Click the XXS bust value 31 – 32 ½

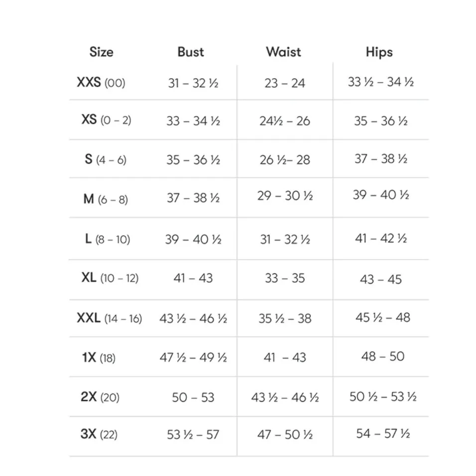point(193,83)
